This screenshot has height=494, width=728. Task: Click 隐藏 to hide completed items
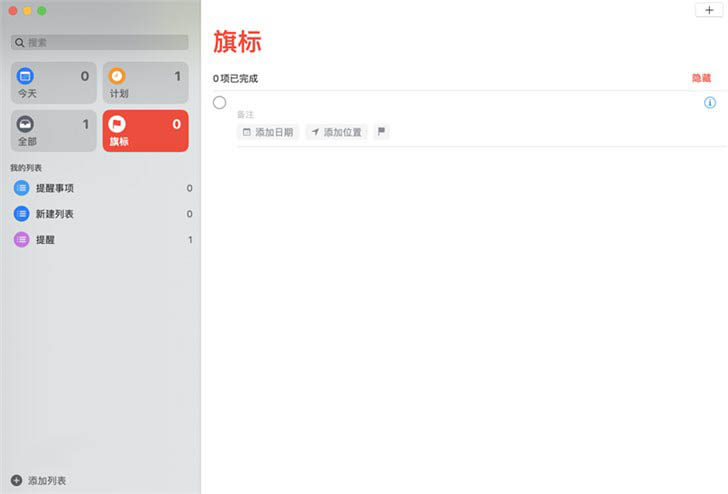pyautogui.click(x=701, y=78)
